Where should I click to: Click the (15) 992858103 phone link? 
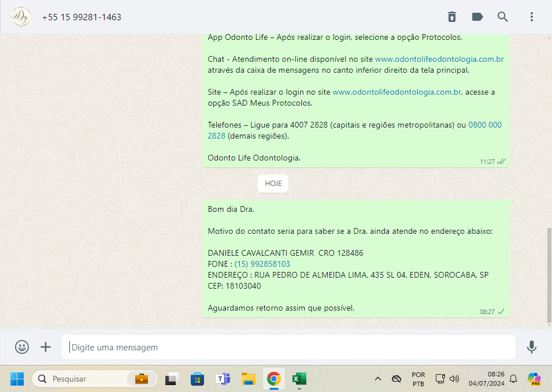262,264
